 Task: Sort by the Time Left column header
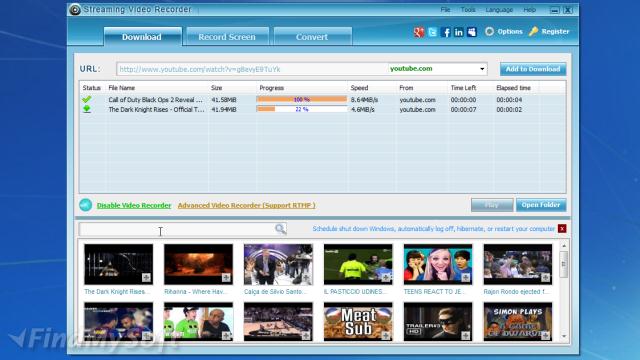point(463,88)
